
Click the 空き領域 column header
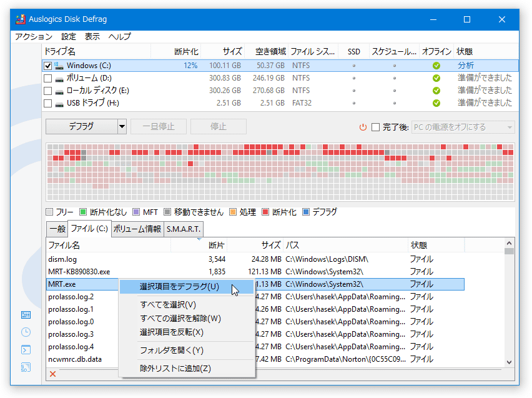coord(267,52)
